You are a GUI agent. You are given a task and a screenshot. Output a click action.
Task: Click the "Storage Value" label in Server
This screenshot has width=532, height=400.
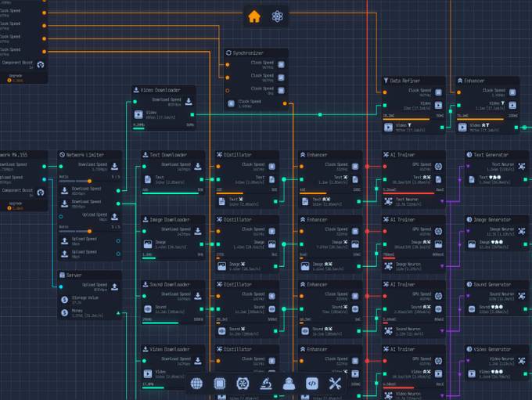84,297
